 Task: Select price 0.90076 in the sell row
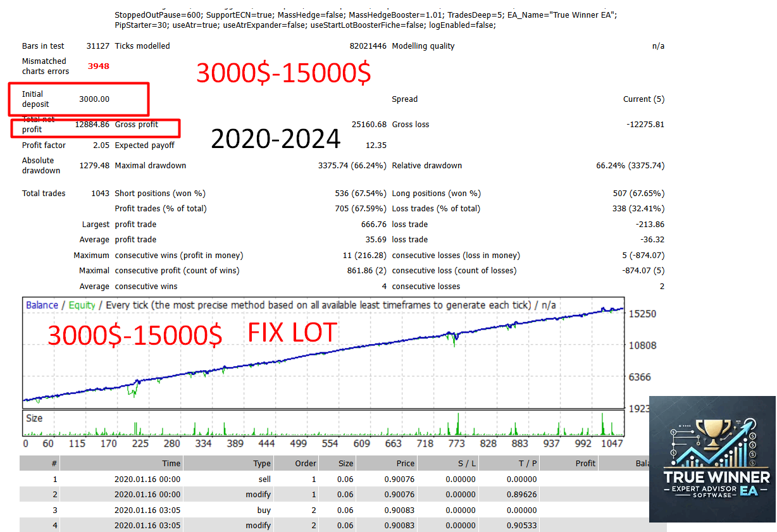coord(399,479)
